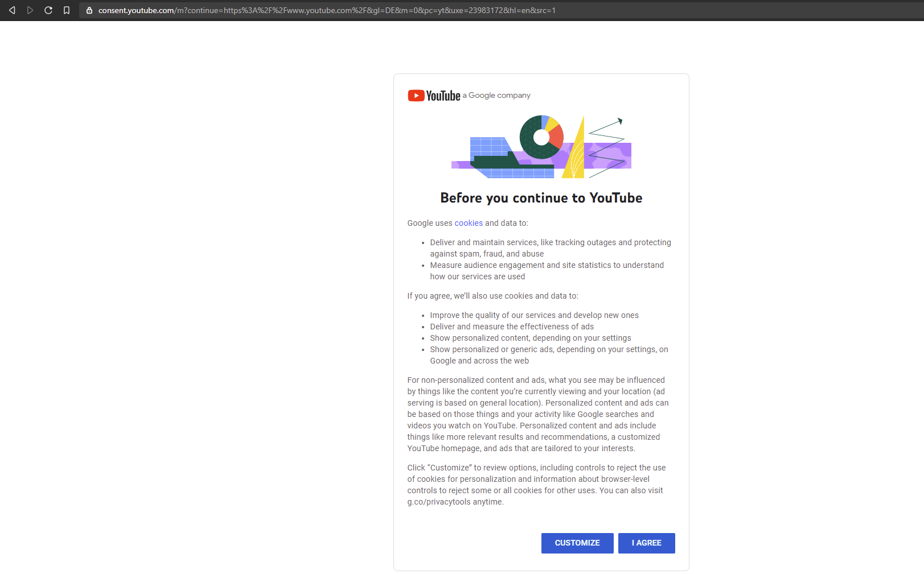Bookmark this page via the bookmark icon

(66, 10)
